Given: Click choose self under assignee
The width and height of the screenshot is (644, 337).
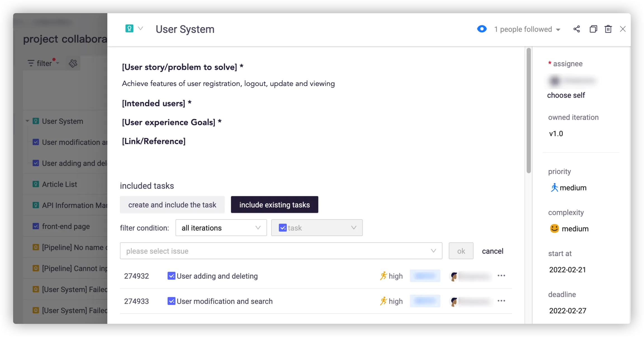Looking at the screenshot, I should (x=566, y=95).
